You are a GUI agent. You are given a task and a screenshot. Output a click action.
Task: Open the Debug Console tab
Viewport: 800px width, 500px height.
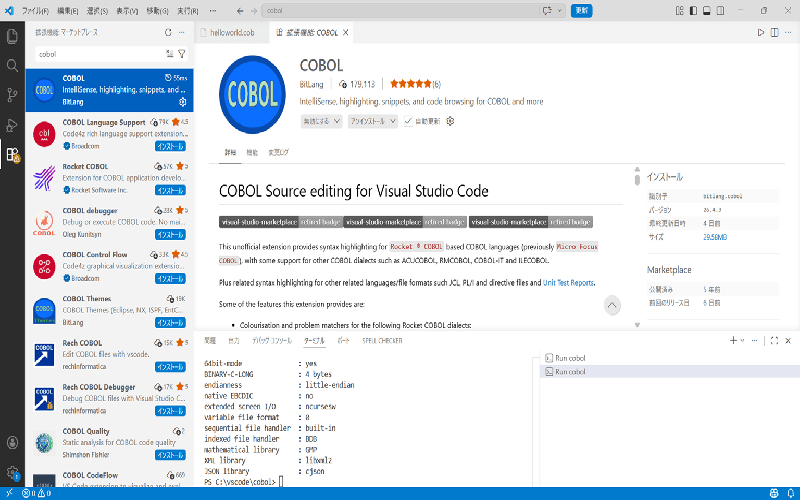pos(272,340)
